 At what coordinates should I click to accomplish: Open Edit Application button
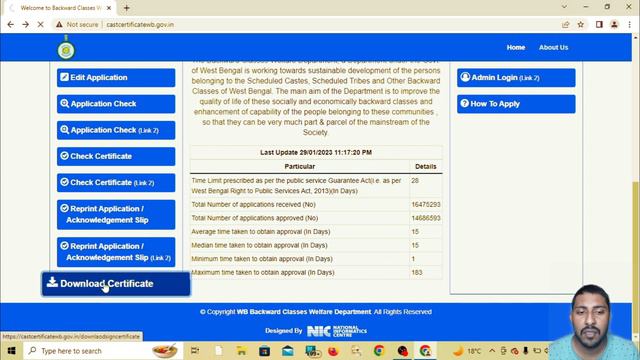pyautogui.click(x=116, y=78)
